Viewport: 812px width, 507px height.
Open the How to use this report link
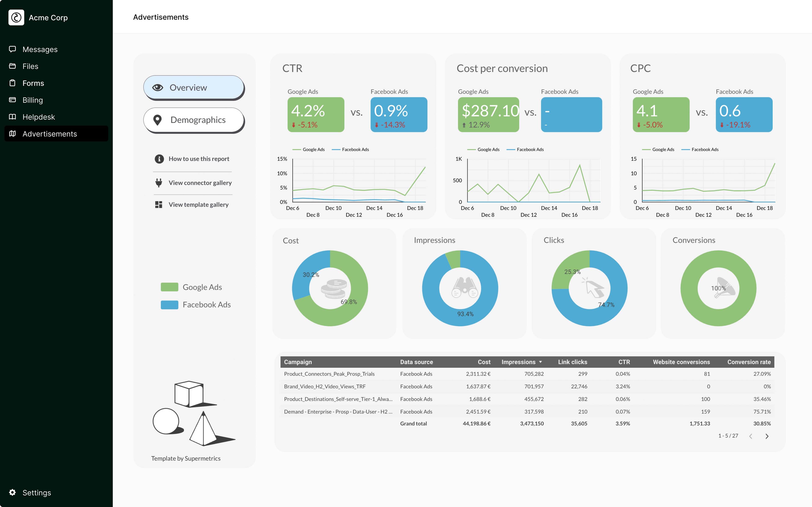pos(199,159)
